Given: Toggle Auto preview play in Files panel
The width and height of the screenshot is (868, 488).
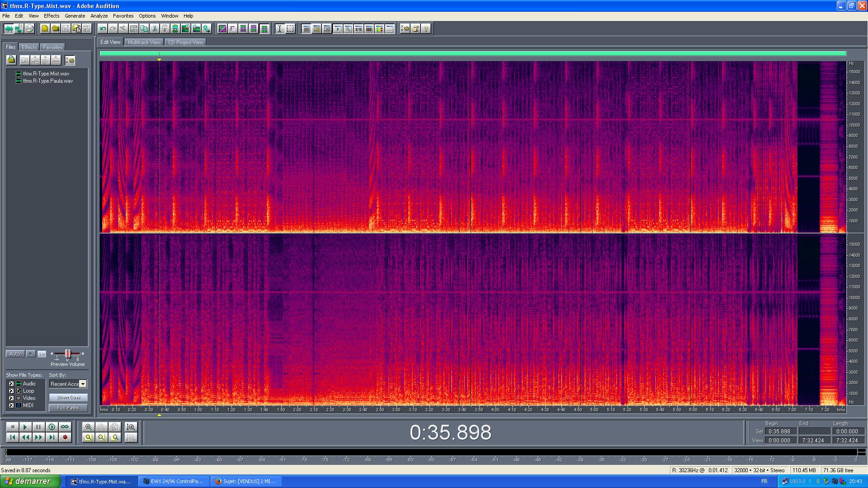Looking at the screenshot, I should 15,354.
